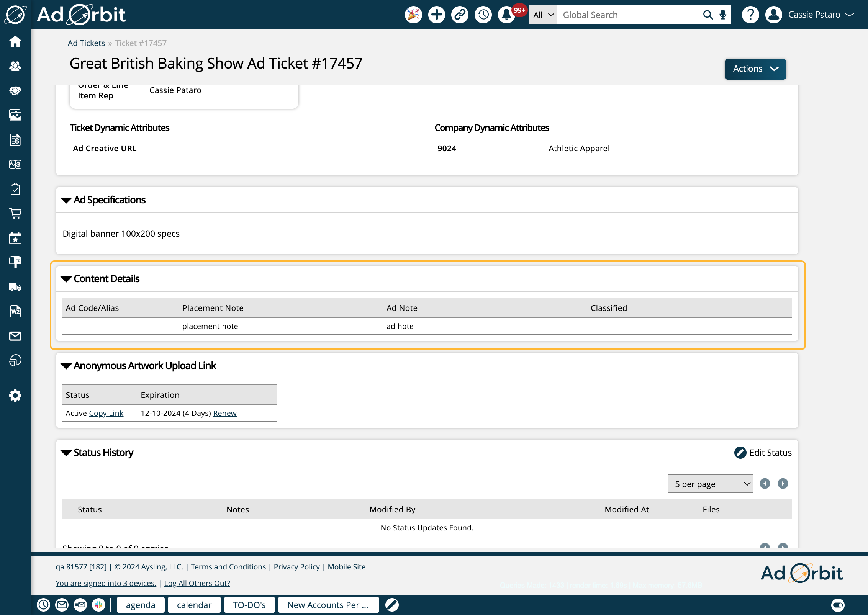
Task: Open Privacy Policy link
Action: pyautogui.click(x=296, y=567)
